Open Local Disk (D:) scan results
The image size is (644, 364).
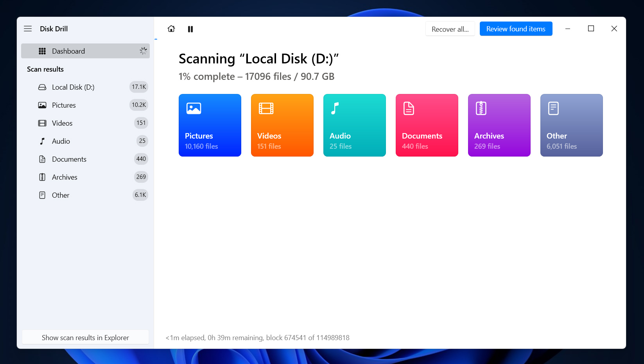click(85, 87)
